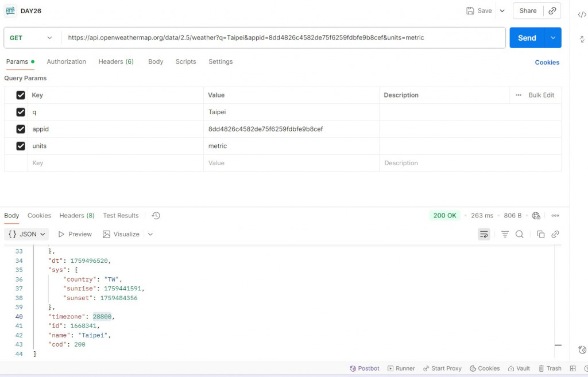Open search in response body
The image size is (588, 377).
pos(519,234)
